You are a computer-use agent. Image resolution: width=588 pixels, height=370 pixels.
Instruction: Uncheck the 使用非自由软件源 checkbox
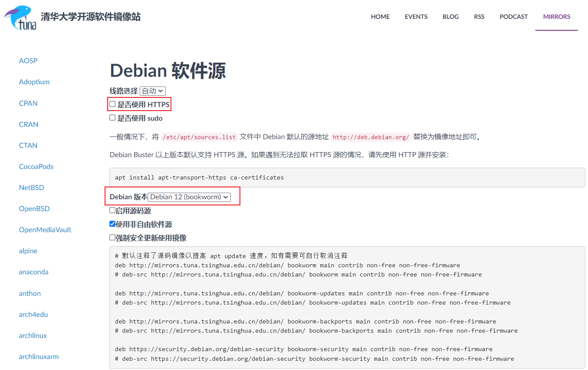click(113, 224)
